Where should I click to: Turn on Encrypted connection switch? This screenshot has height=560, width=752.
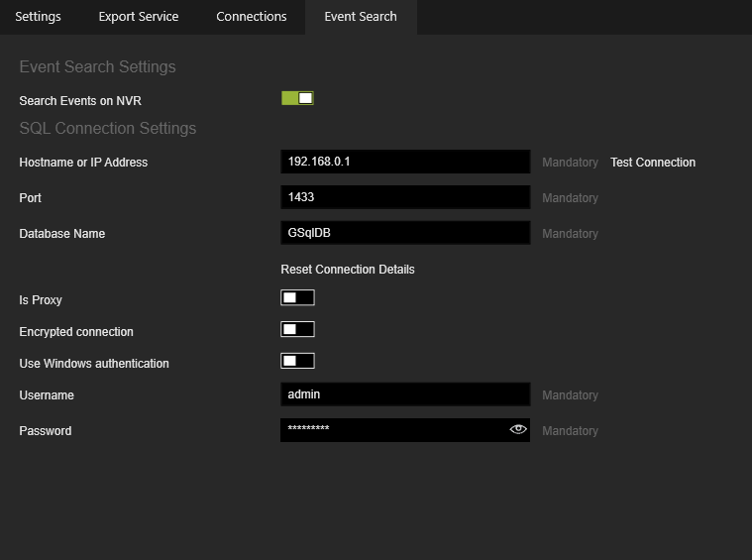tap(297, 329)
